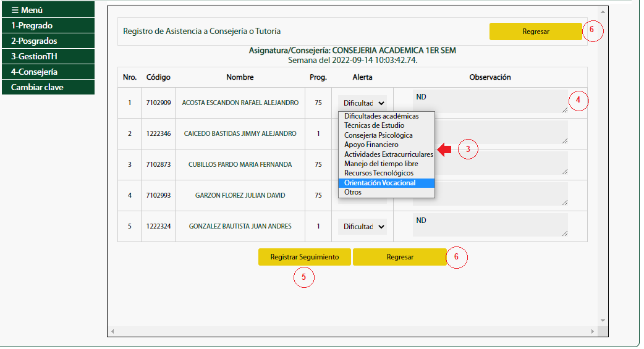Click the Observación field for Gonzalez Bautista
The image size is (644, 349).
coord(490,225)
